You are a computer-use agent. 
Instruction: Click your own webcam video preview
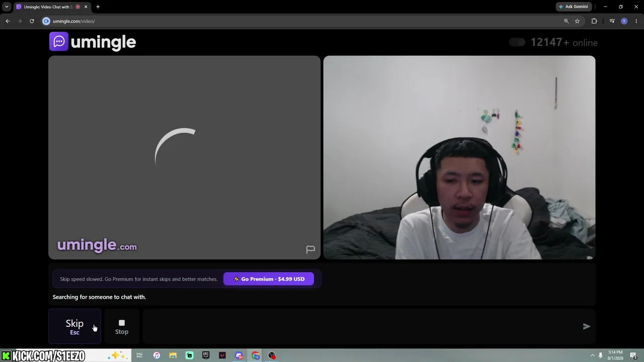459,157
